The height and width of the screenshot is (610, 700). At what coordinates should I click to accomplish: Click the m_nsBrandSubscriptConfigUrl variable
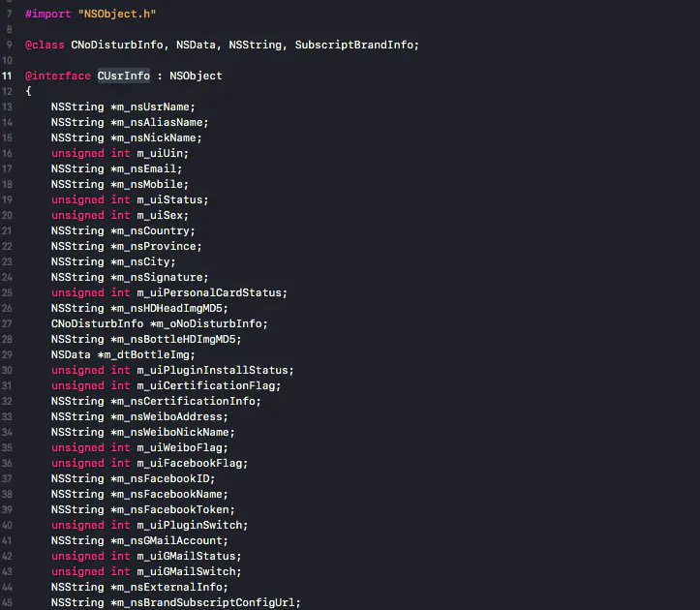206,602
